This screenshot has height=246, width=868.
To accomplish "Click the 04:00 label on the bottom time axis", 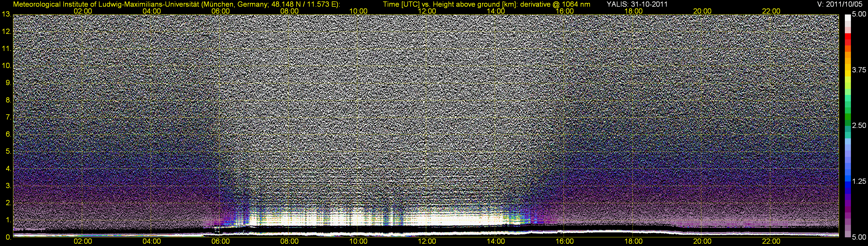I will 152,242.
